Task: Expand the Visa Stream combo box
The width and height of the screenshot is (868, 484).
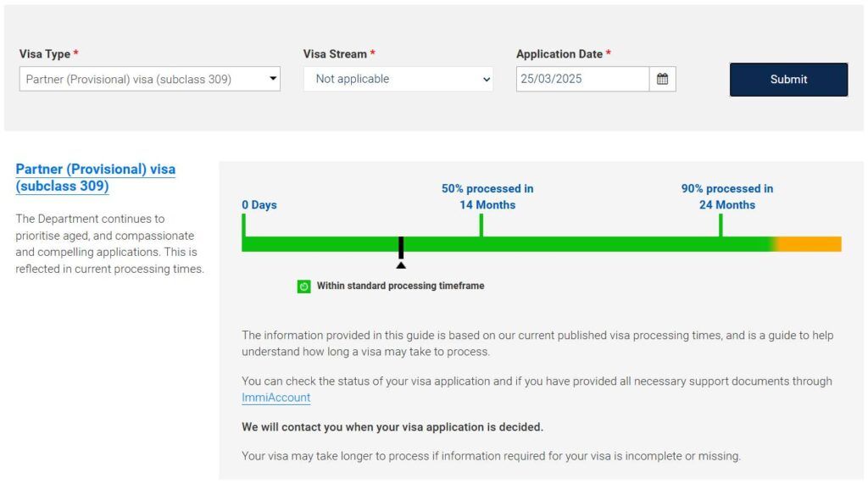Action: 398,79
